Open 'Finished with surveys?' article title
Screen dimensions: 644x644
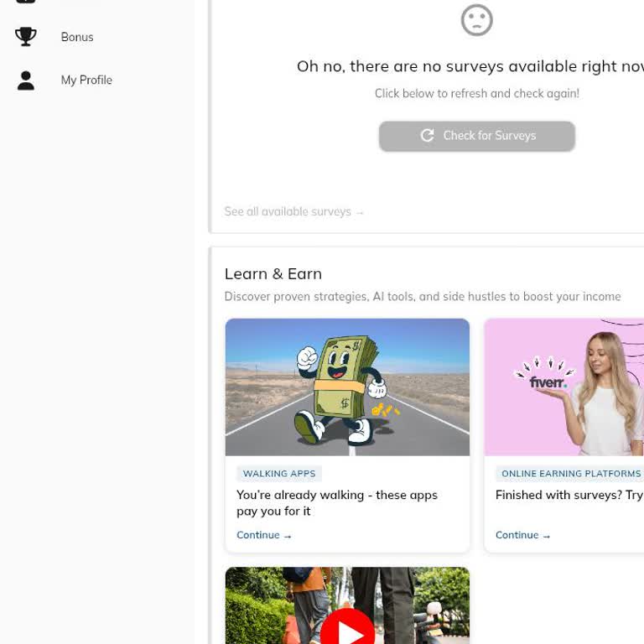tap(569, 495)
